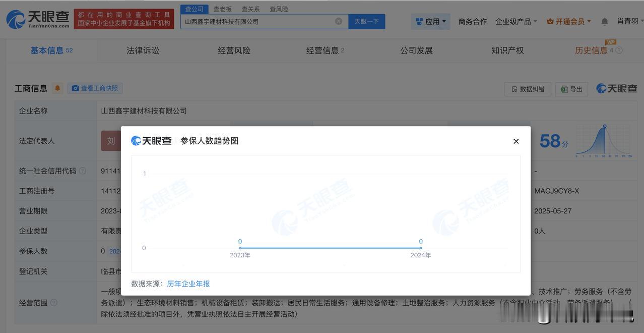
Task: Select the 查公司 search tab
Action: (195, 9)
